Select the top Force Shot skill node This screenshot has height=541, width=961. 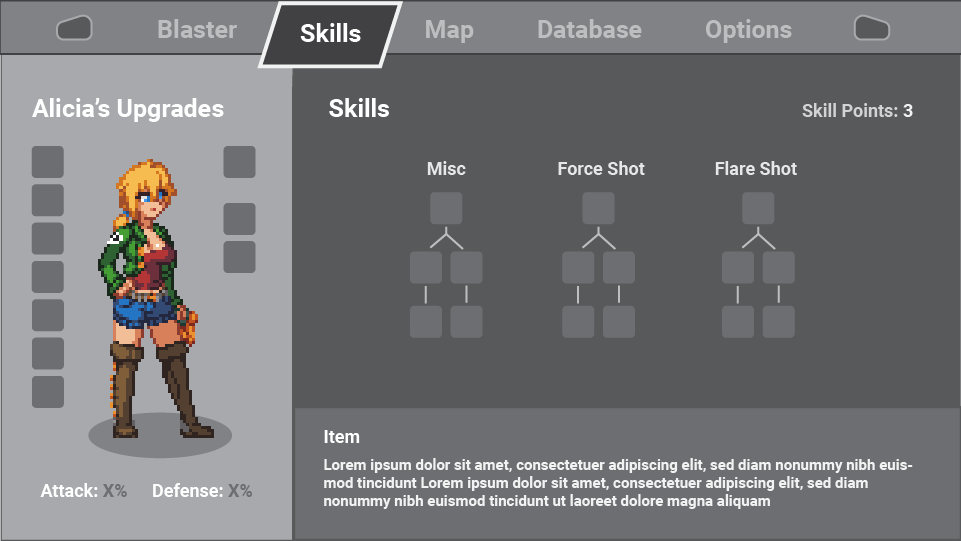[598, 208]
